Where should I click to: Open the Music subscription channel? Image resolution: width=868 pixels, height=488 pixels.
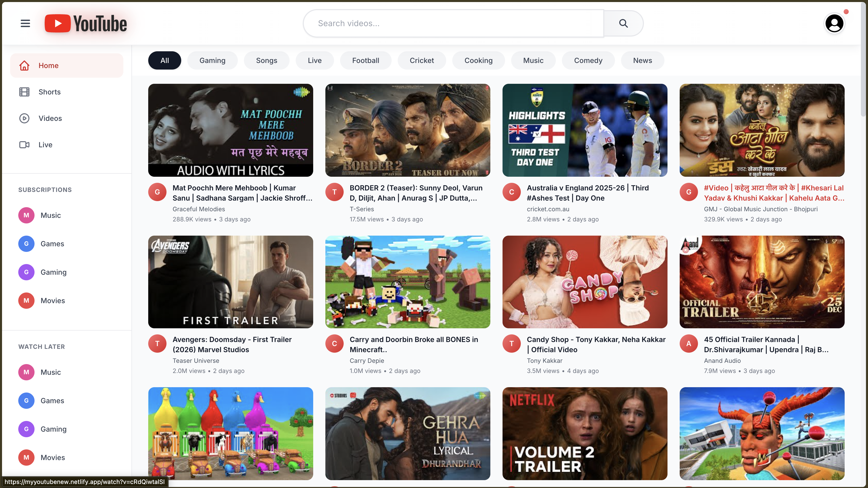pos(51,215)
